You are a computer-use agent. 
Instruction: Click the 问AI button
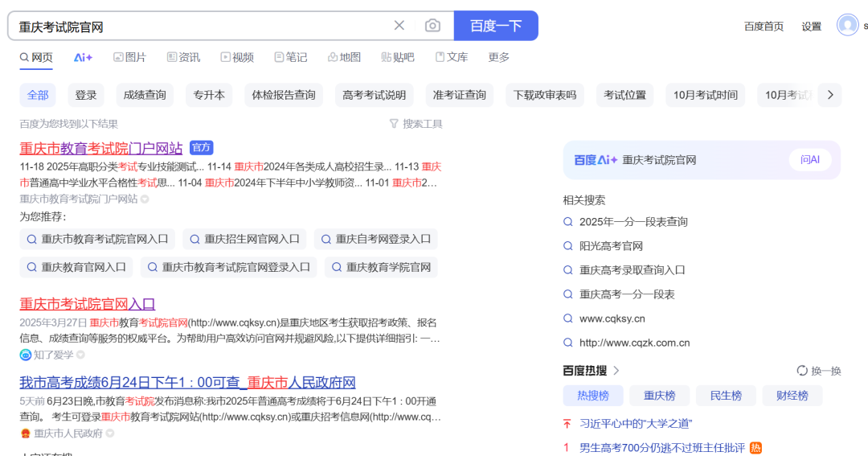point(809,160)
